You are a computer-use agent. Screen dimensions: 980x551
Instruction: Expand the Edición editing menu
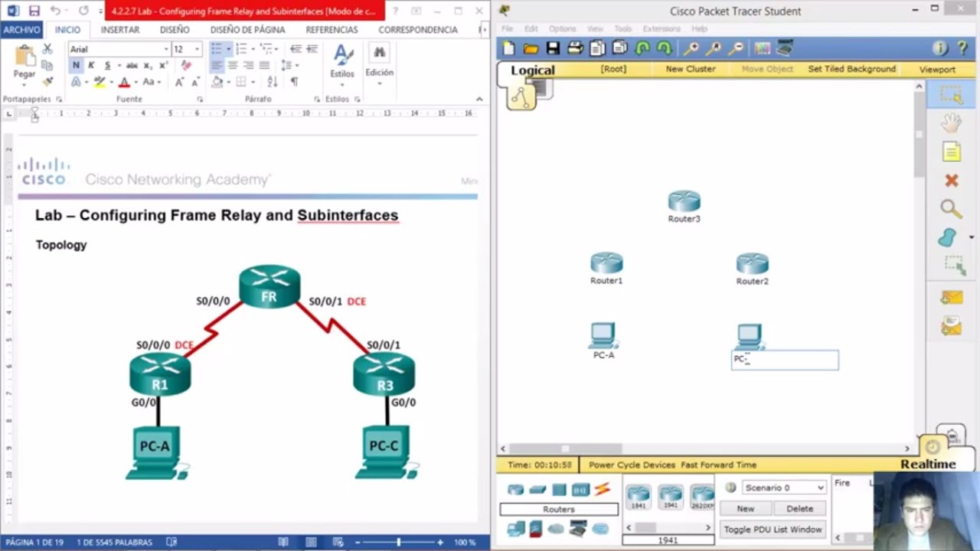pyautogui.click(x=379, y=61)
